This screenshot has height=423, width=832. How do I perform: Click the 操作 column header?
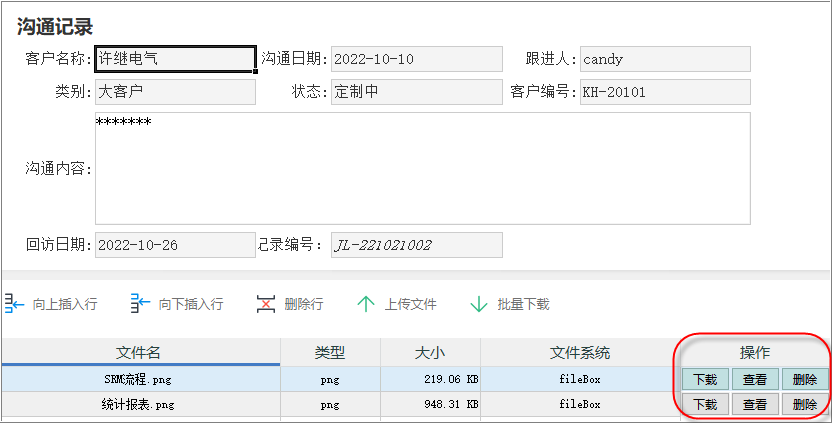755,352
